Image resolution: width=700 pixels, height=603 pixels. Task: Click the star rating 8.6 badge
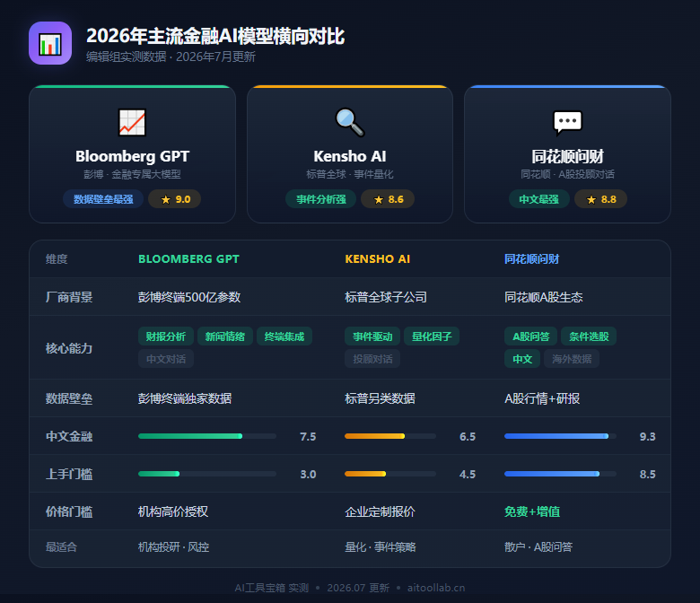[388, 199]
